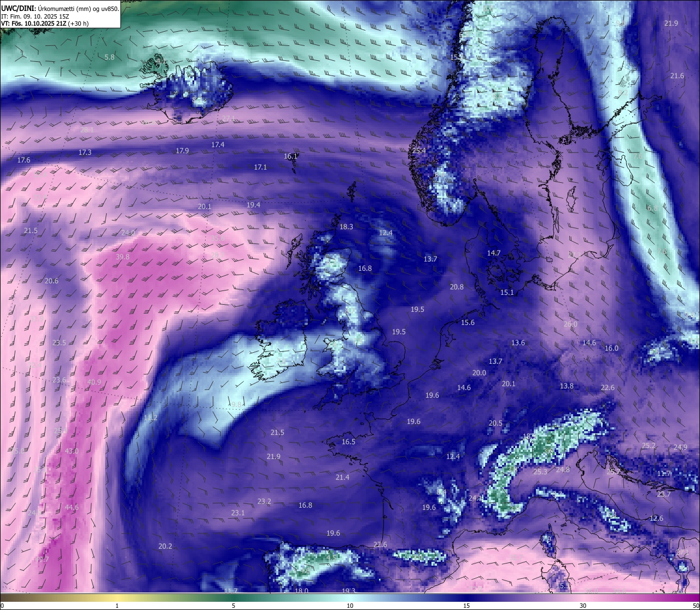This screenshot has height=610, width=700.
Task: Click the 50 tick label on the colorbar
Action: tap(695, 606)
